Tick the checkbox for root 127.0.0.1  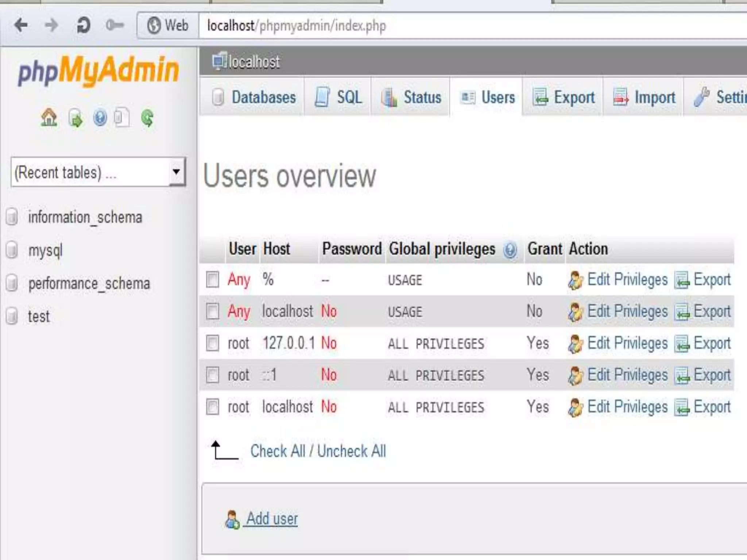point(212,343)
